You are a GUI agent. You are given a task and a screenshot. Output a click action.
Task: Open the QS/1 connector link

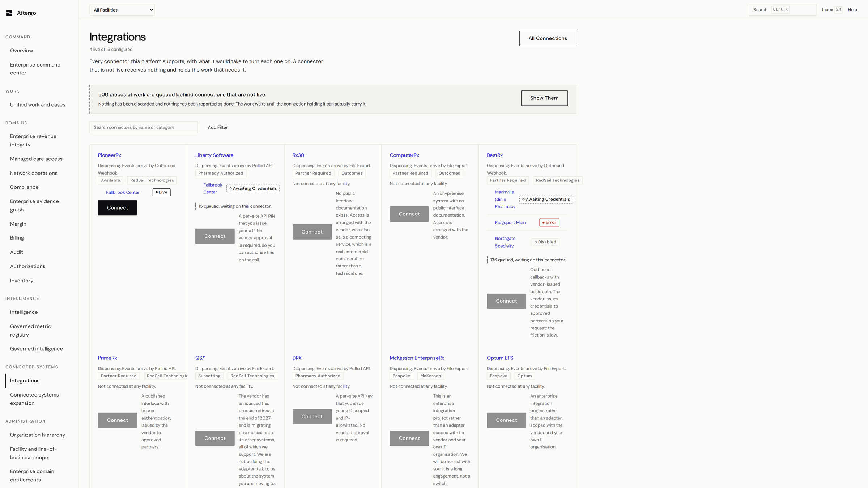200,358
